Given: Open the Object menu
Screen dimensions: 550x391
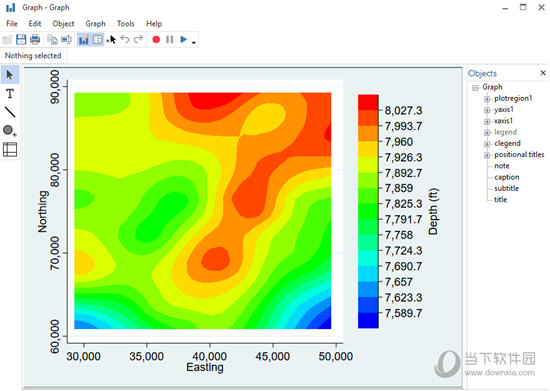Looking at the screenshot, I should (x=63, y=23).
